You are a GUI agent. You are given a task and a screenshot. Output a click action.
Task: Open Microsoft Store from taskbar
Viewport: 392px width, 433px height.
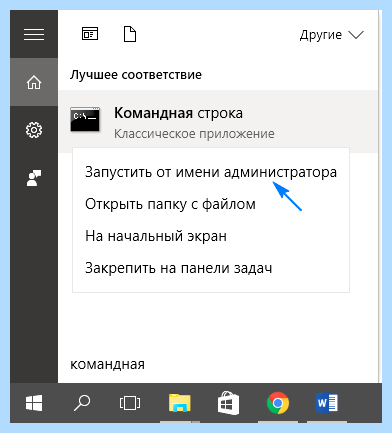228,404
